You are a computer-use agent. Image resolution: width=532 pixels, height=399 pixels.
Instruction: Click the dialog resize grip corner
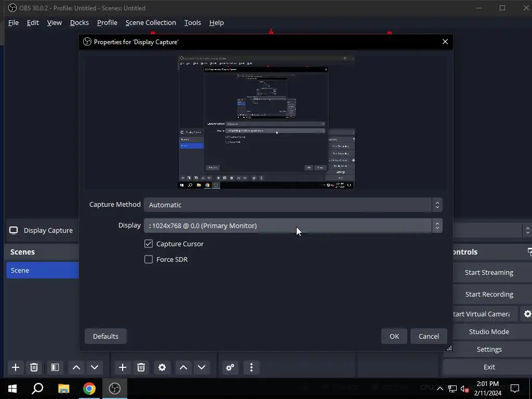click(449, 348)
